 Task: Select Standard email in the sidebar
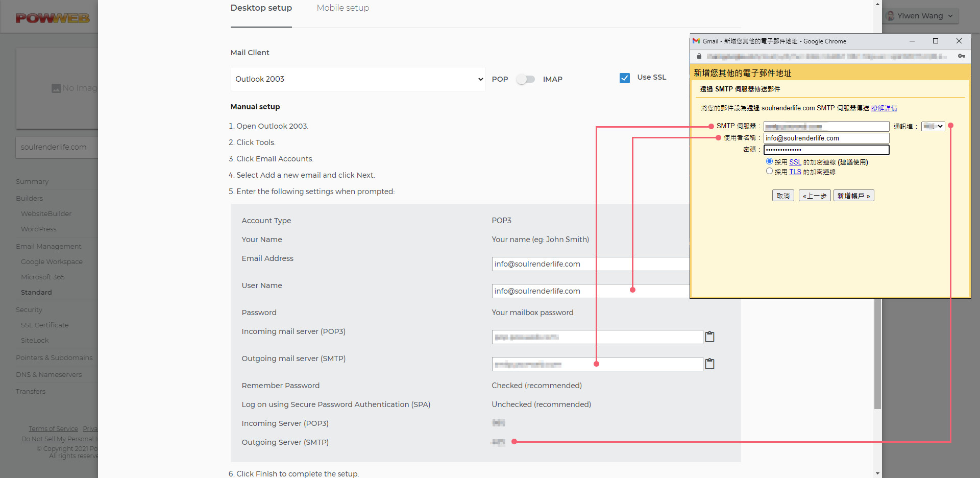pos(36,293)
